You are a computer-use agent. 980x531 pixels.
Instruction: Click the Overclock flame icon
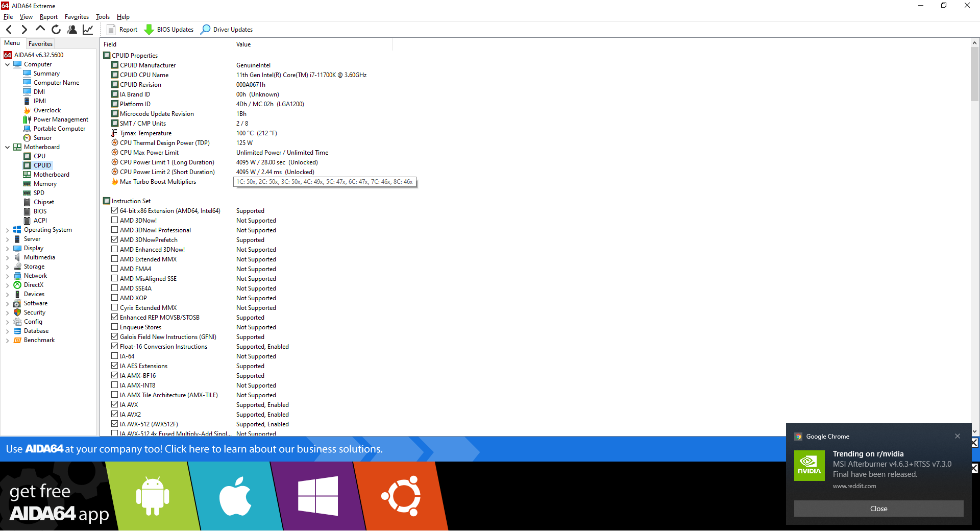click(27, 110)
